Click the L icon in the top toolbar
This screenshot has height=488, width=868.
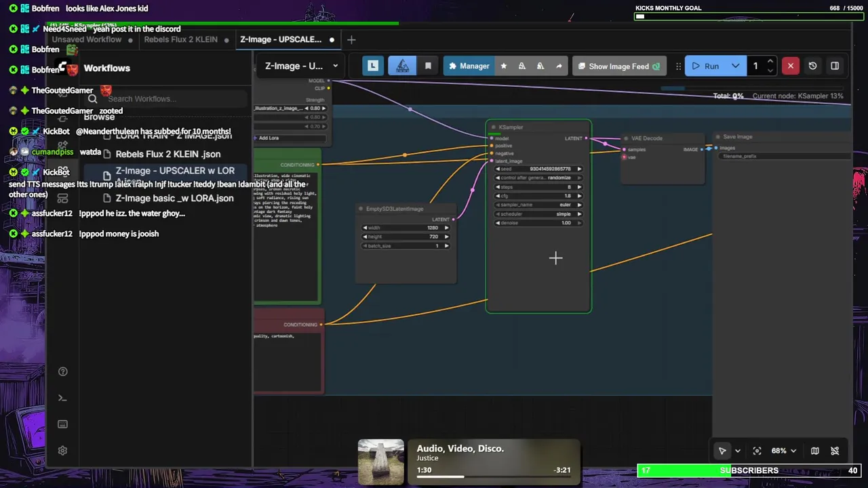pos(372,66)
